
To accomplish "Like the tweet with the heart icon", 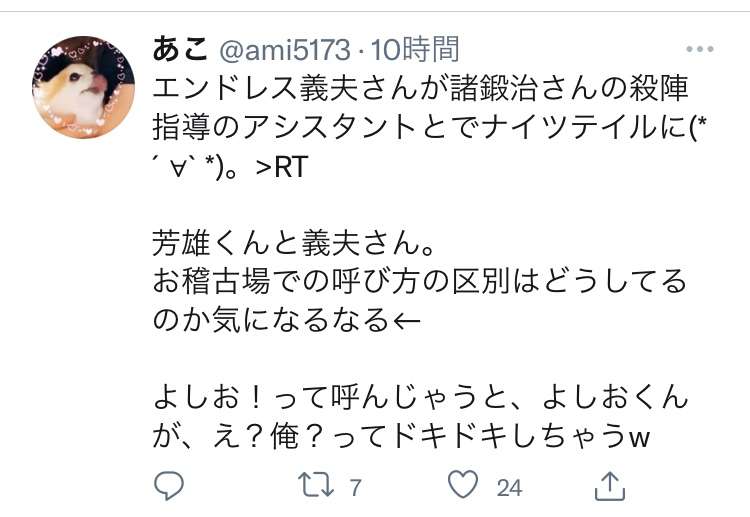I will point(463,484).
